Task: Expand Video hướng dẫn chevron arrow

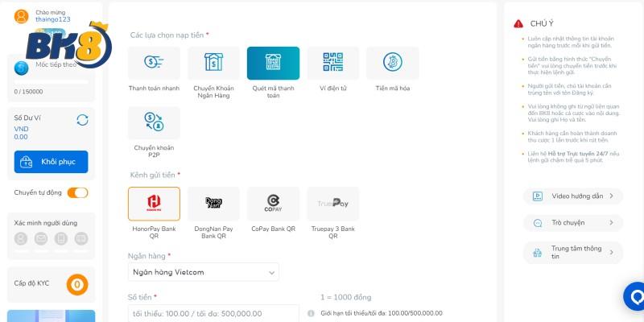Action: [x=611, y=196]
